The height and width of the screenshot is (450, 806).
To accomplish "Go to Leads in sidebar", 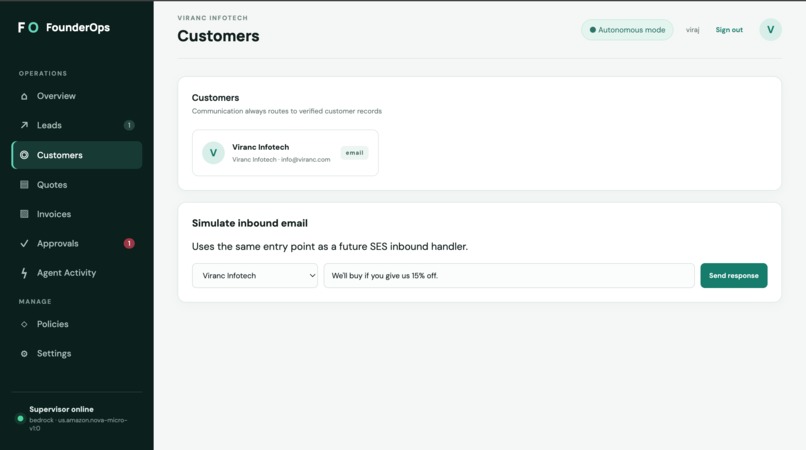I will (77, 125).
